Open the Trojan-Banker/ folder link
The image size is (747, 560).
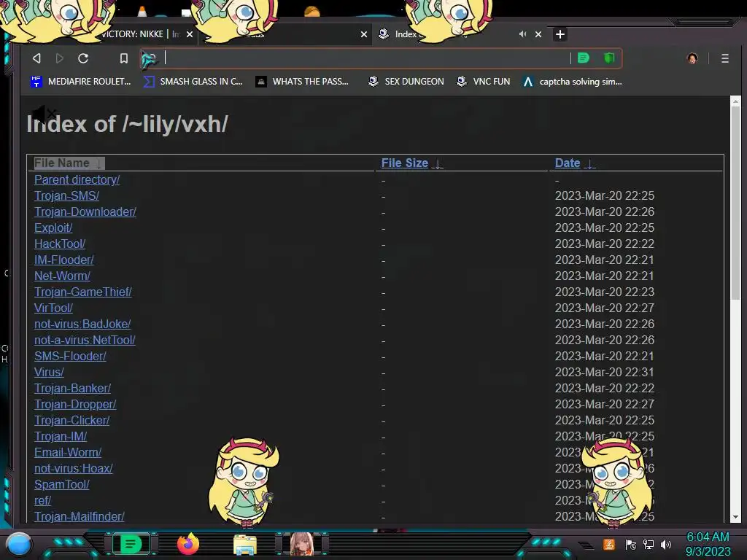pyautogui.click(x=72, y=388)
